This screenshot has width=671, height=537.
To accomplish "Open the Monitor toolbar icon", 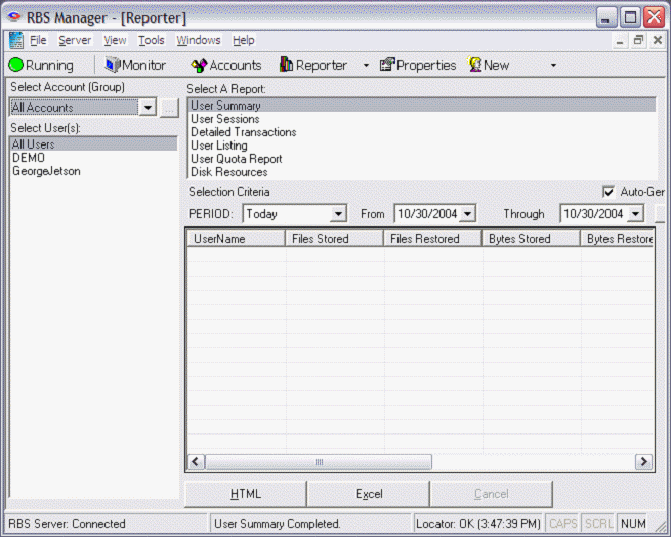I will tap(112, 65).
